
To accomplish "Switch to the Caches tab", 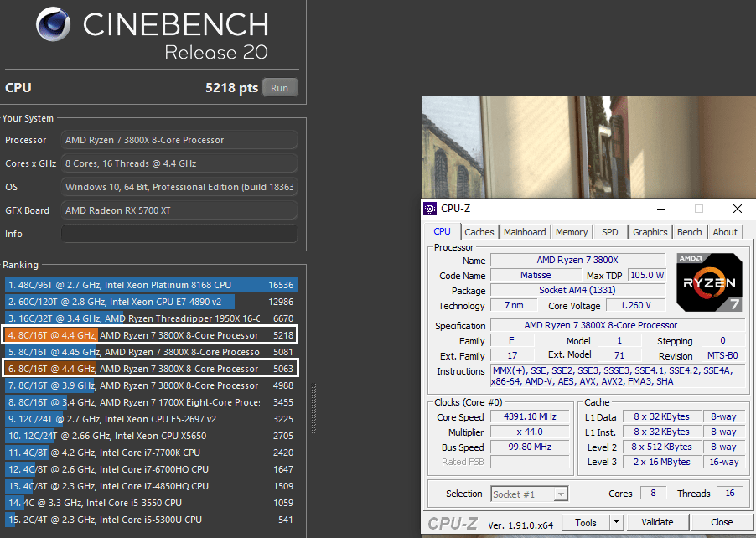I will [x=479, y=232].
